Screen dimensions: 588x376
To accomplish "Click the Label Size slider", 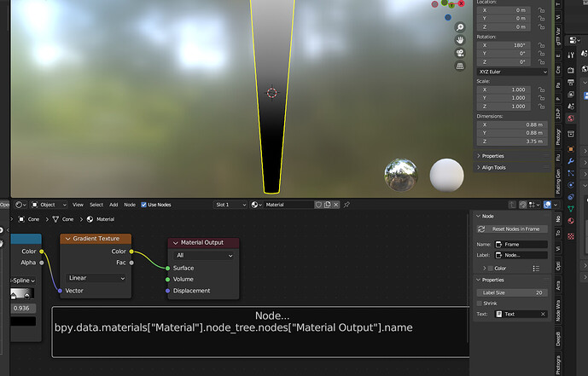I will click(512, 292).
